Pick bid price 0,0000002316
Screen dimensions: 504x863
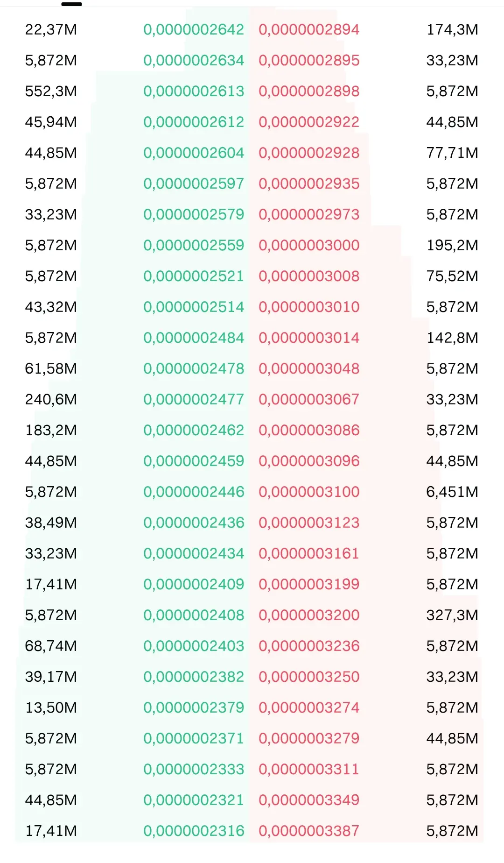pyautogui.click(x=194, y=831)
